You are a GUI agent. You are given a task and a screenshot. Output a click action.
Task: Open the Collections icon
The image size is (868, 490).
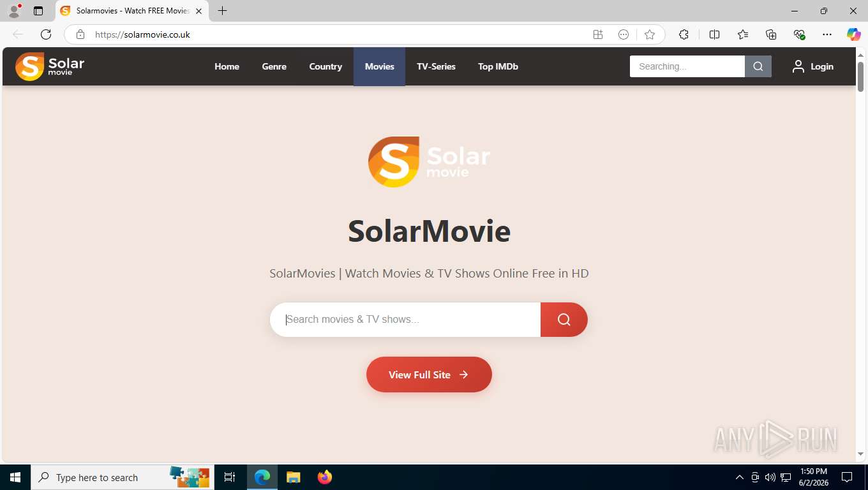pos(771,34)
